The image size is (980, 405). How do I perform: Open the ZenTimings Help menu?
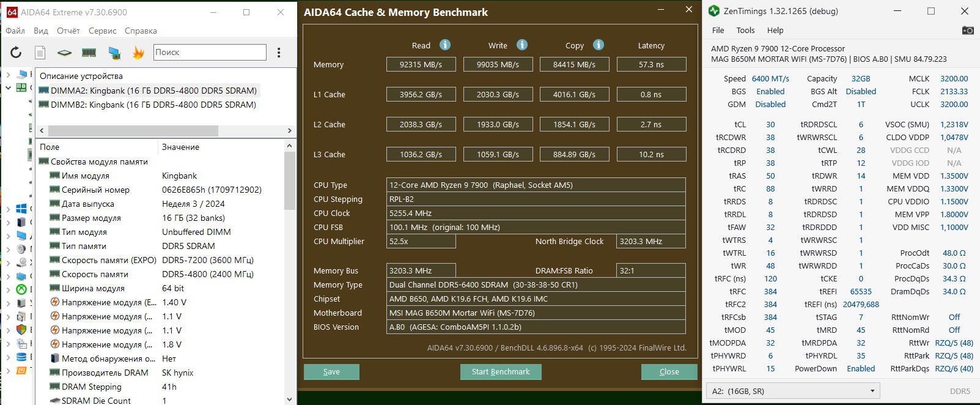click(x=775, y=30)
